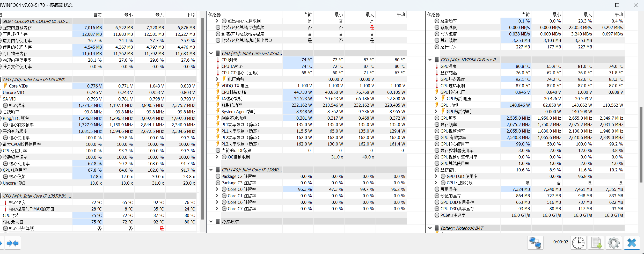
Task: Click the collapse panels arrows icon
Action: click(13, 243)
